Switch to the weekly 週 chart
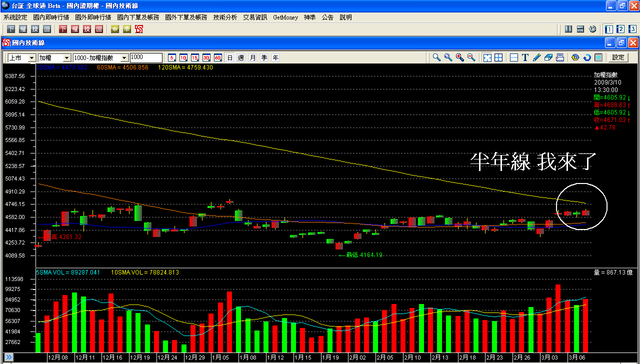The image size is (640, 364). point(241,58)
